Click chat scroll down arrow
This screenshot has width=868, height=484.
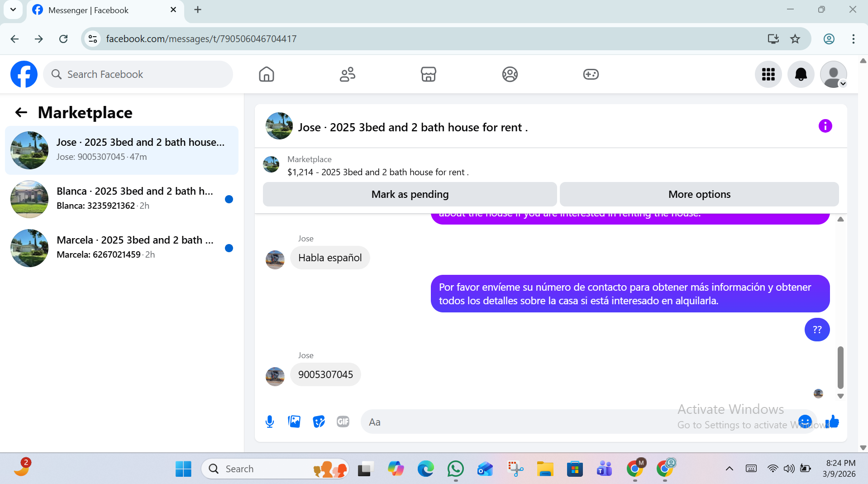coord(840,396)
